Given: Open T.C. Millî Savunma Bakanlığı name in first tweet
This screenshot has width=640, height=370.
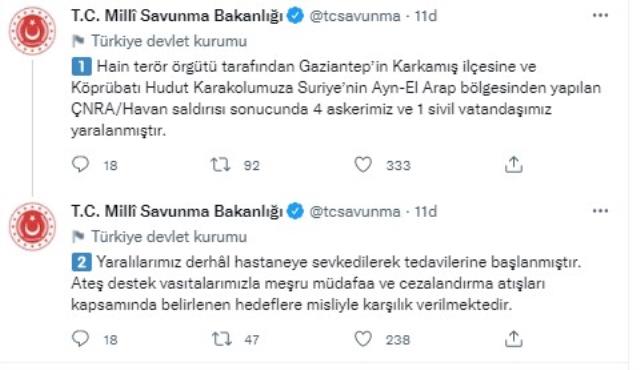Looking at the screenshot, I should click(x=177, y=16).
